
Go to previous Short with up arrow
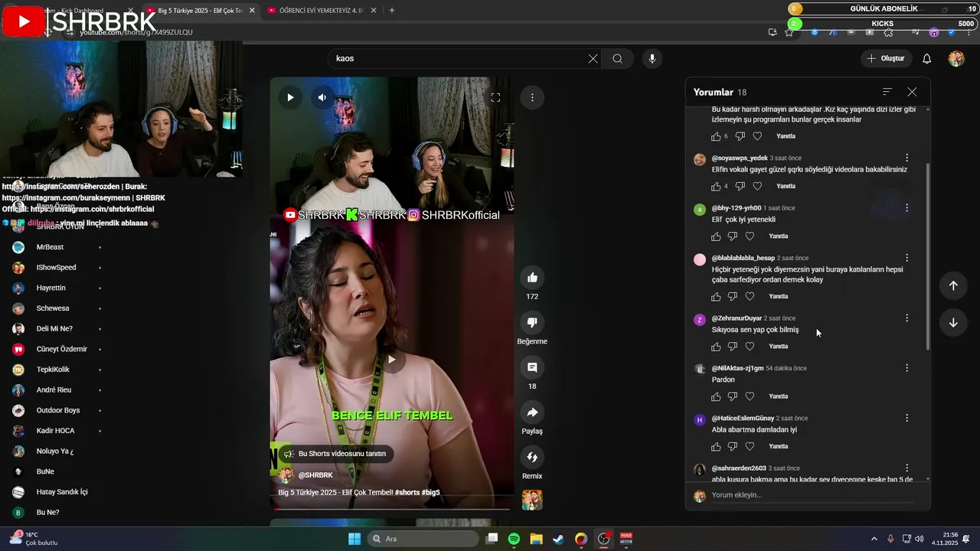tap(953, 285)
